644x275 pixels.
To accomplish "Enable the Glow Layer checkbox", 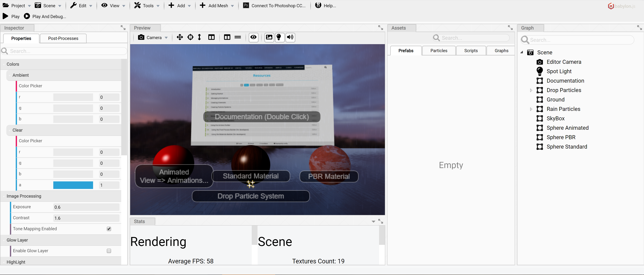I will point(109,251).
